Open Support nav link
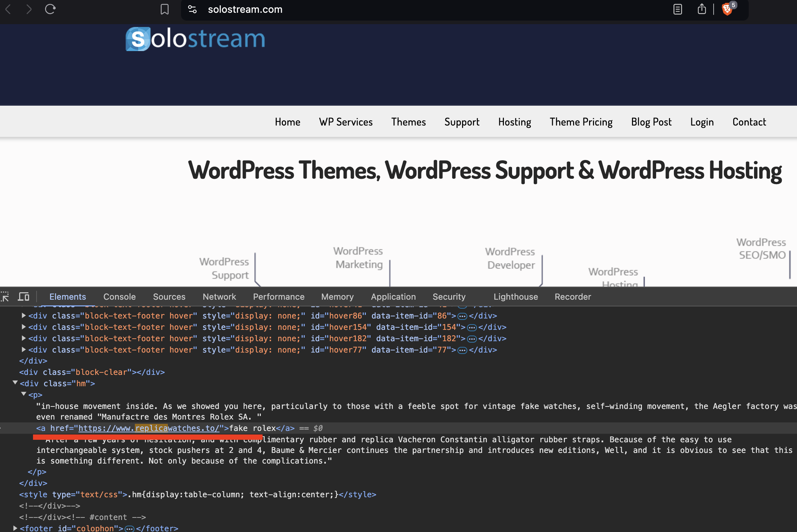Viewport: 797px width, 532px height. [x=462, y=122]
